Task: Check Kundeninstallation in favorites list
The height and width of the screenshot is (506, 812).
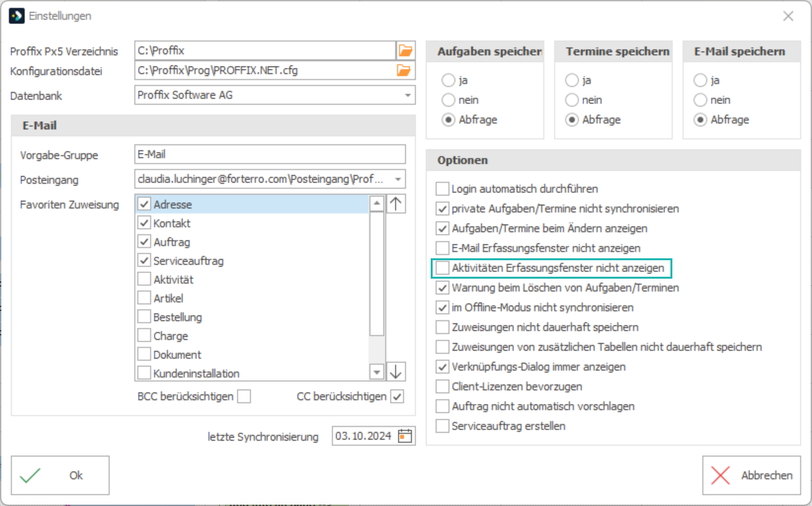Action: click(144, 373)
